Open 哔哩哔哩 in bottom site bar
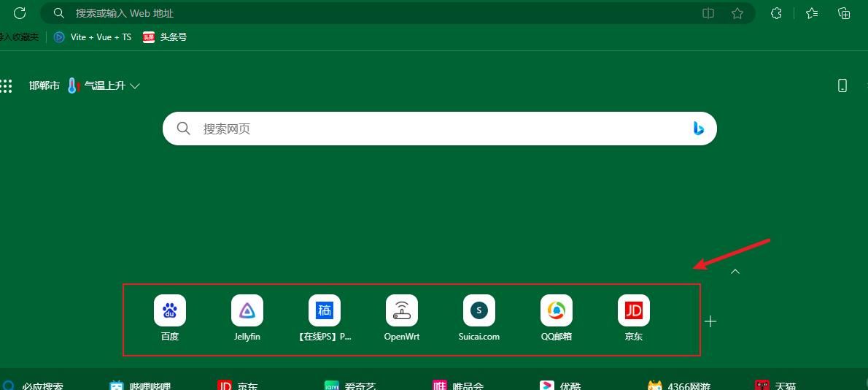Image resolution: width=868 pixels, height=390 pixels. click(x=140, y=386)
